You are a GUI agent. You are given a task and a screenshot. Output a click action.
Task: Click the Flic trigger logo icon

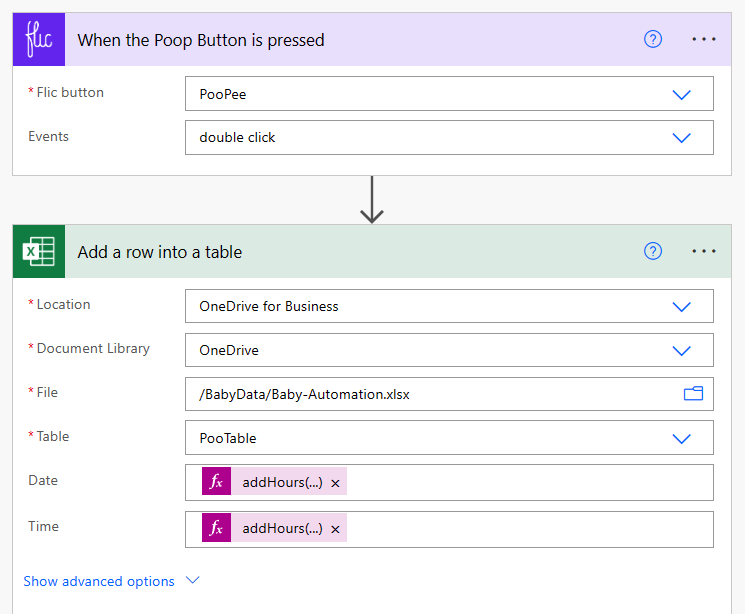coord(39,40)
